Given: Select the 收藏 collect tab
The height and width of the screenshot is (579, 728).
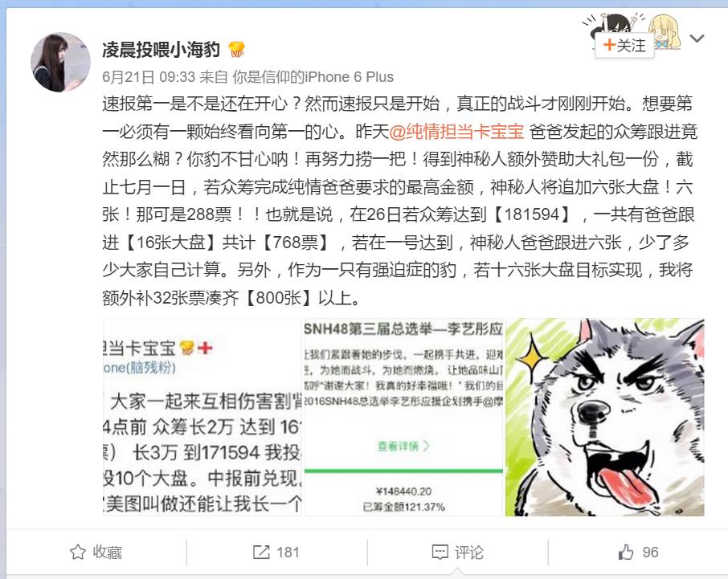Looking at the screenshot, I should [x=96, y=552].
